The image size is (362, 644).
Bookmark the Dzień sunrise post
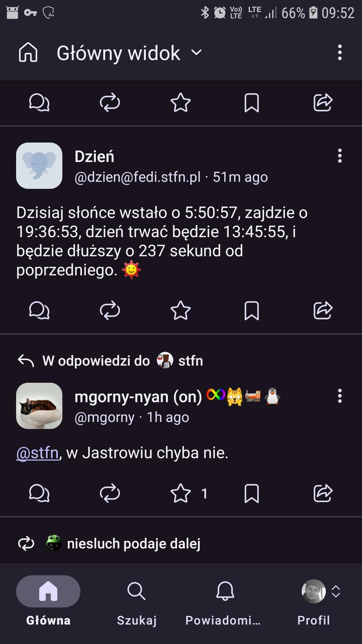pos(251,310)
